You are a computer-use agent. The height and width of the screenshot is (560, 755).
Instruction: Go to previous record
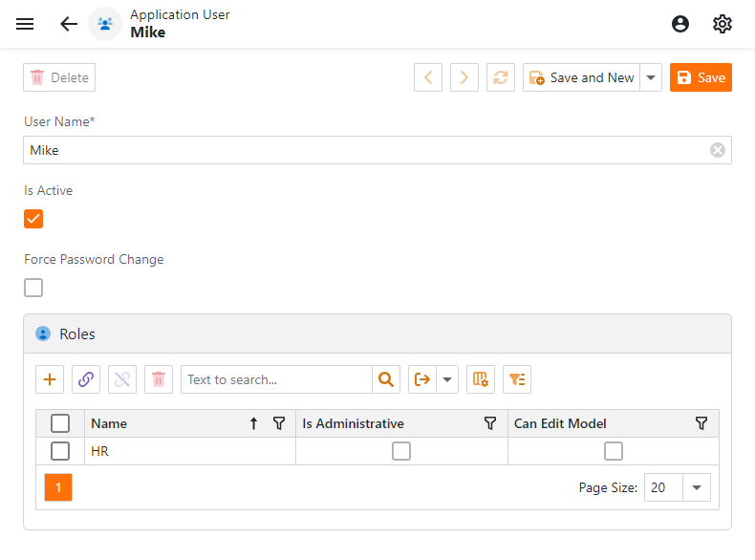click(x=428, y=77)
